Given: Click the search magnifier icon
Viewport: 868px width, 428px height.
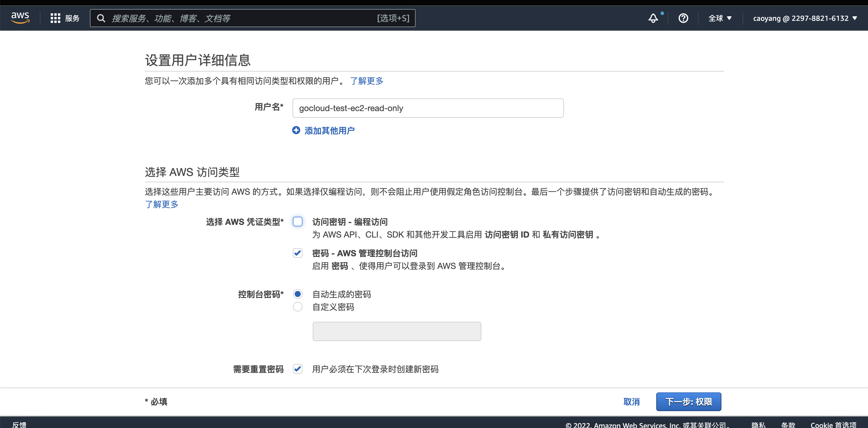Looking at the screenshot, I should (101, 18).
